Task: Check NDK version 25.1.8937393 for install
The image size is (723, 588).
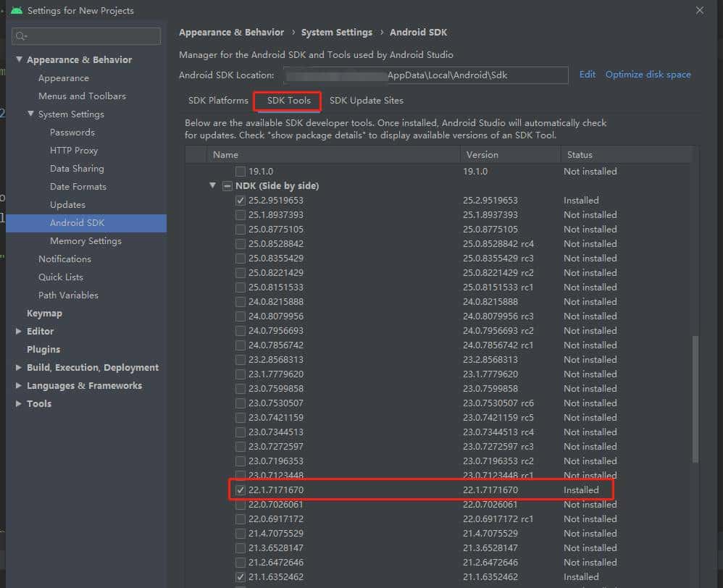Action: [x=241, y=214]
